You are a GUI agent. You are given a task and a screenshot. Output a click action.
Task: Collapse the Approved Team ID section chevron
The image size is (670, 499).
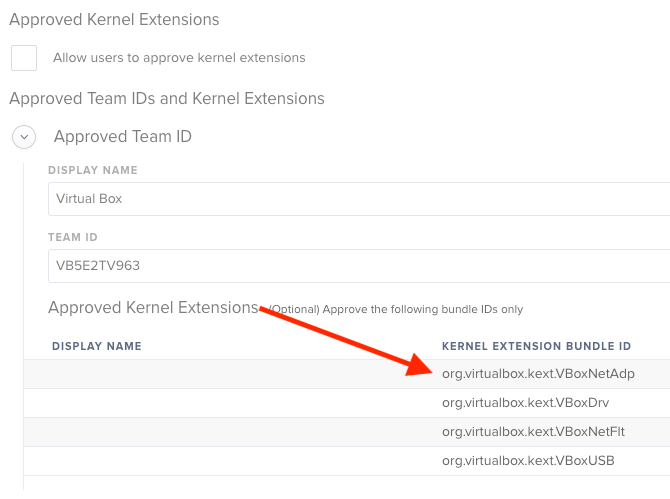click(x=24, y=137)
